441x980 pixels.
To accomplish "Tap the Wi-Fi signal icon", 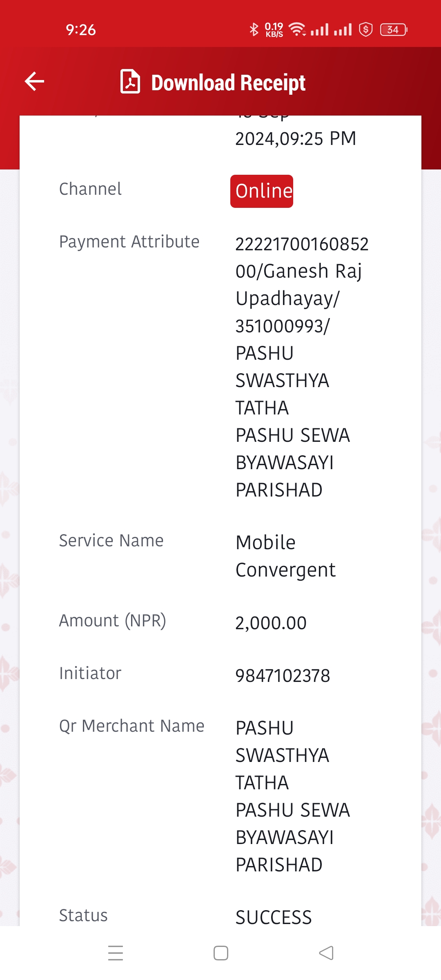I will click(x=297, y=29).
